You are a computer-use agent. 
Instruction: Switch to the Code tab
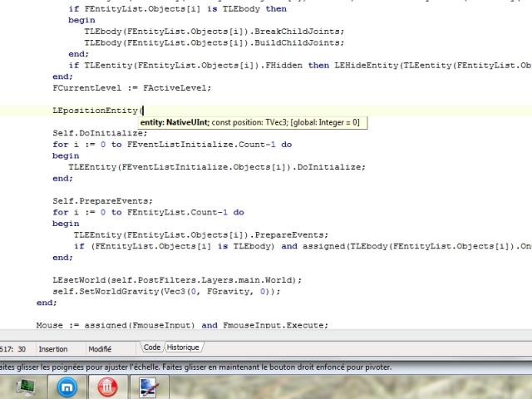pos(151,347)
